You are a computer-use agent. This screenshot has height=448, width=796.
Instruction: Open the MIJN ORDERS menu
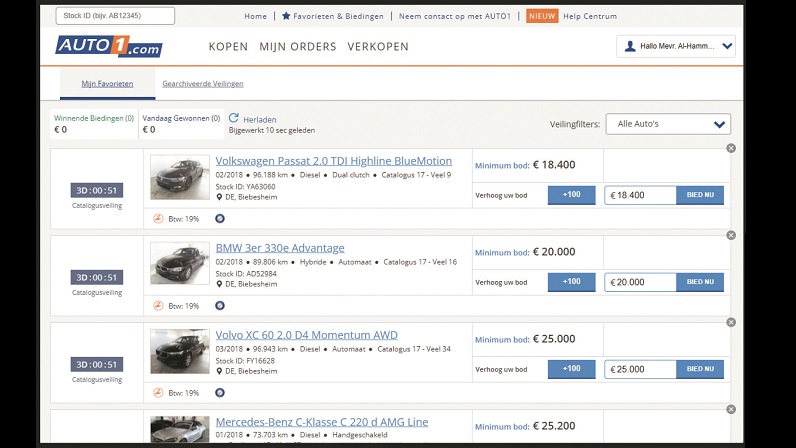pyautogui.click(x=298, y=47)
